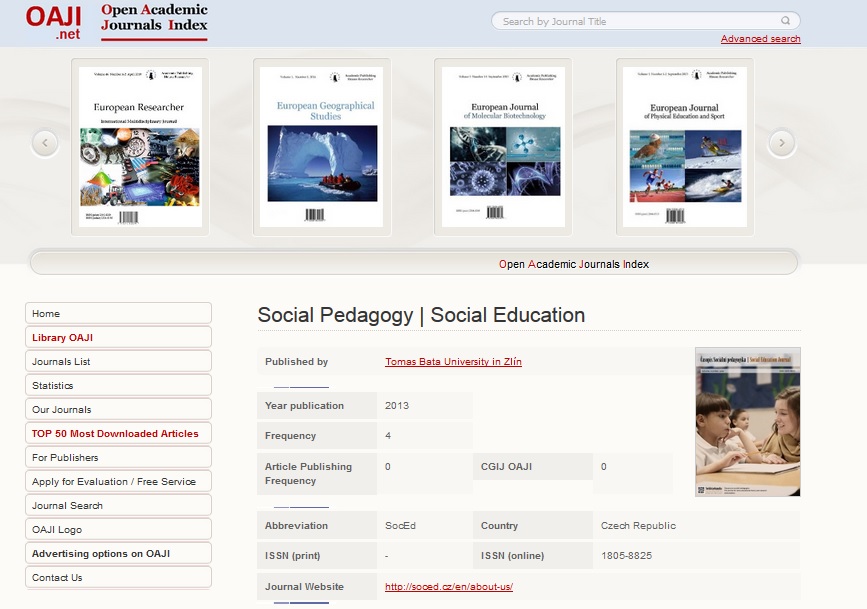Click the search magnifier icon
Viewport: 867px width, 609px height.
point(785,21)
